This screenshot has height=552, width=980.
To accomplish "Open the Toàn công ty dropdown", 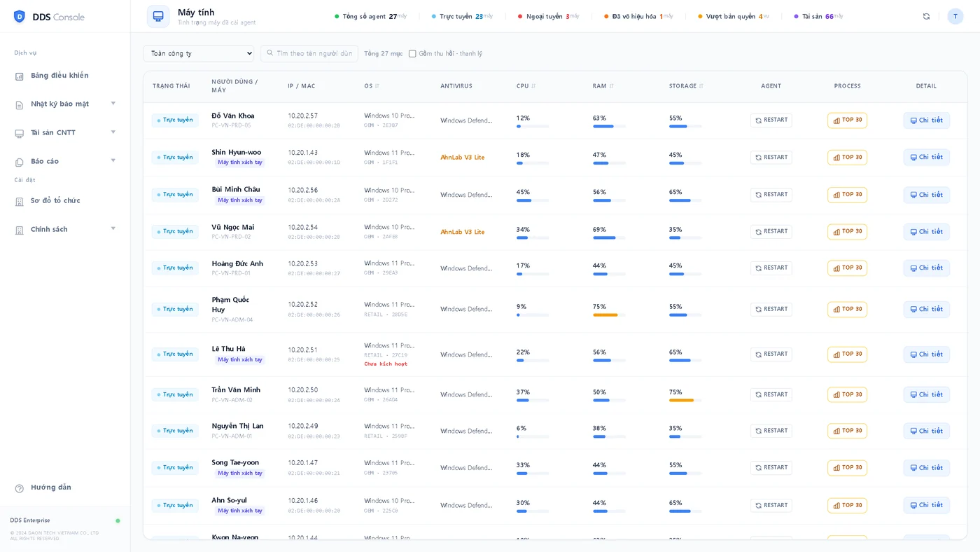I will pyautogui.click(x=199, y=53).
